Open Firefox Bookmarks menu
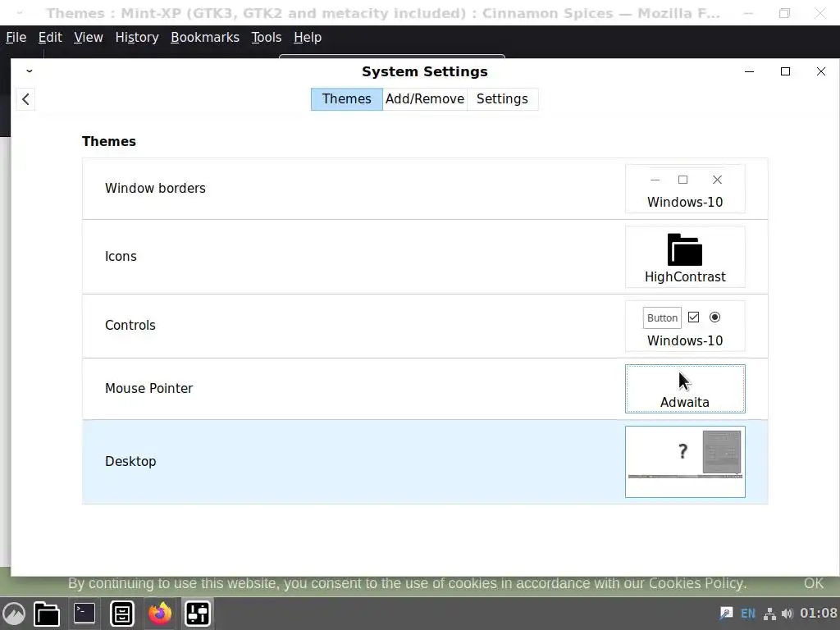Image resolution: width=840 pixels, height=630 pixels. (x=205, y=38)
